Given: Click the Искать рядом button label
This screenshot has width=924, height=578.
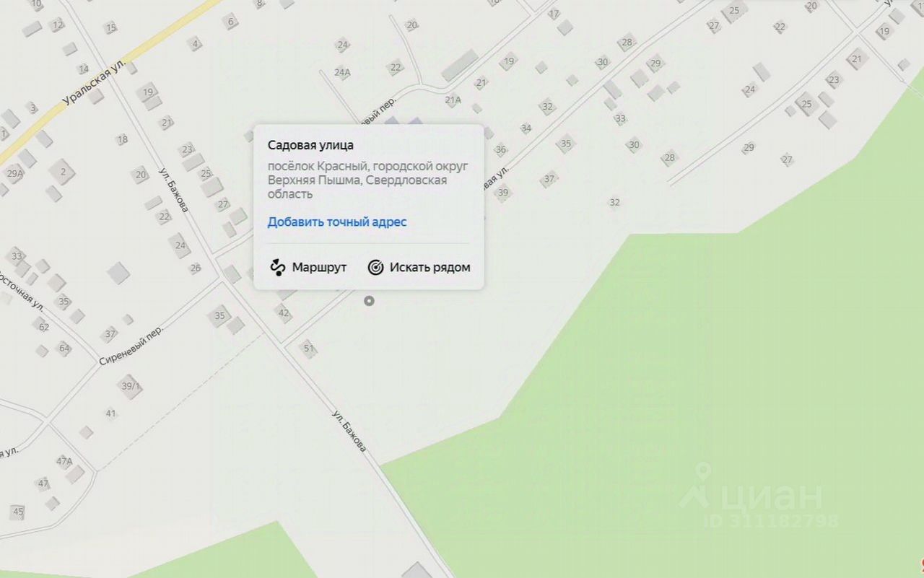Looking at the screenshot, I should click(430, 268).
